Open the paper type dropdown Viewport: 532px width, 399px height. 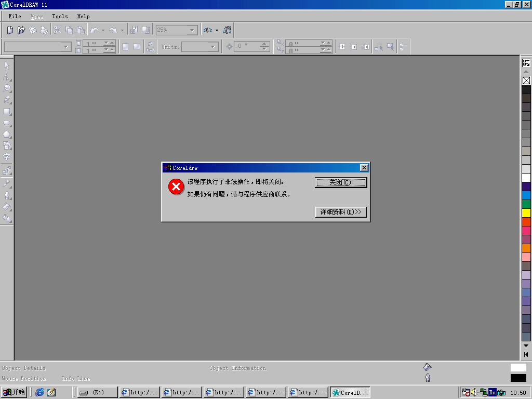click(x=66, y=47)
